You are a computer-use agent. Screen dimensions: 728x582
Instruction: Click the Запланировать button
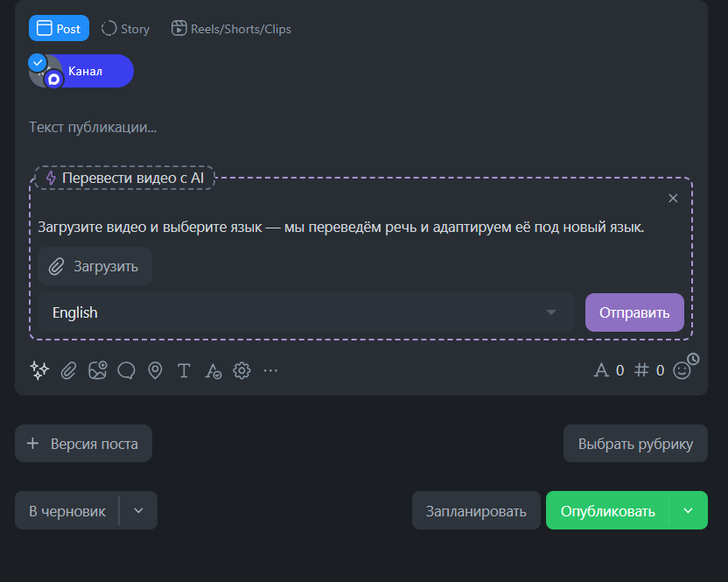click(x=475, y=511)
